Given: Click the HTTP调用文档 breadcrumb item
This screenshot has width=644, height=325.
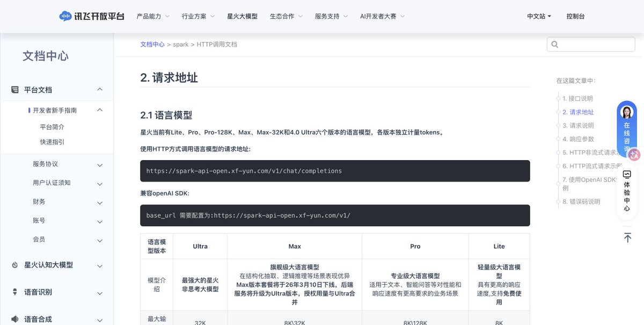Looking at the screenshot, I should pos(217,45).
